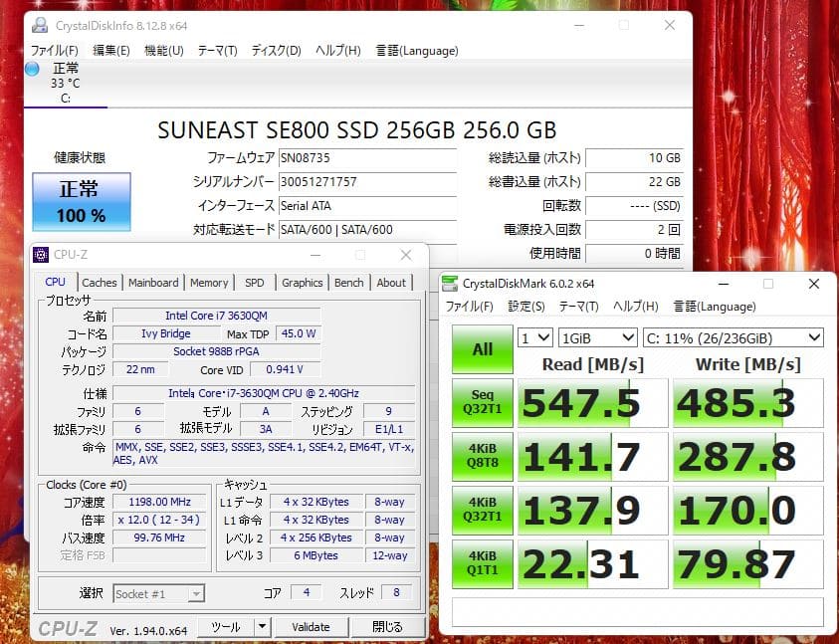Click the empty comment box in CrystalDiskMark
The height and width of the screenshot is (644, 839).
point(638,611)
